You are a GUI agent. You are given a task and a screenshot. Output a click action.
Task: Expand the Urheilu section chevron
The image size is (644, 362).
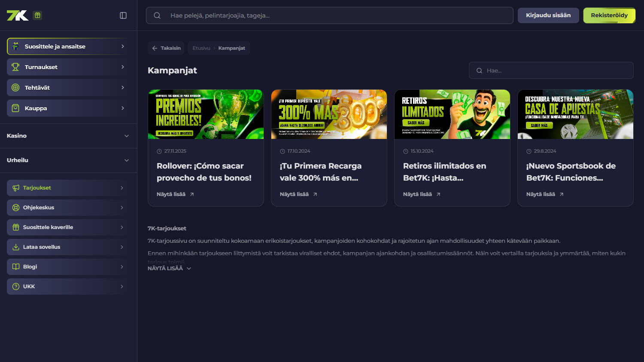(x=127, y=160)
